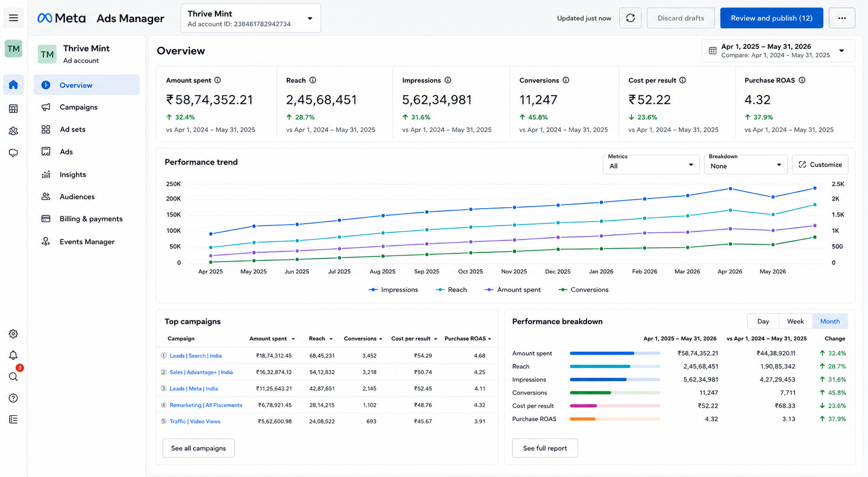Click the Meta logo

(x=61, y=18)
